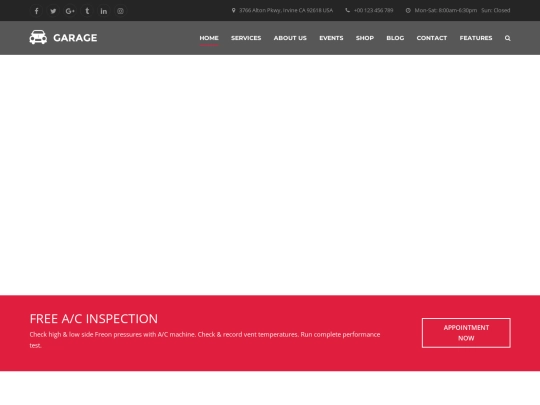Open the Twitter social link
This screenshot has height=405, width=540.
(53, 11)
